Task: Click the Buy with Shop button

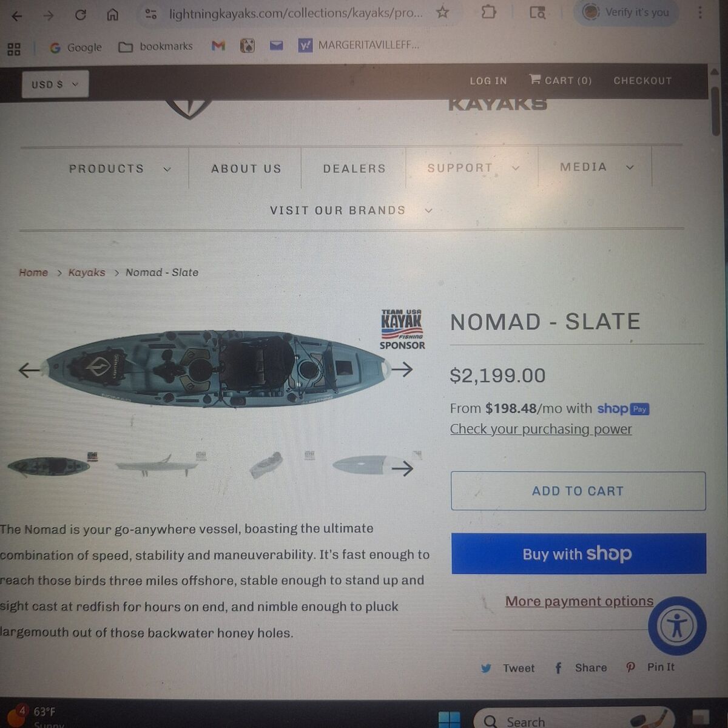Action: click(578, 553)
